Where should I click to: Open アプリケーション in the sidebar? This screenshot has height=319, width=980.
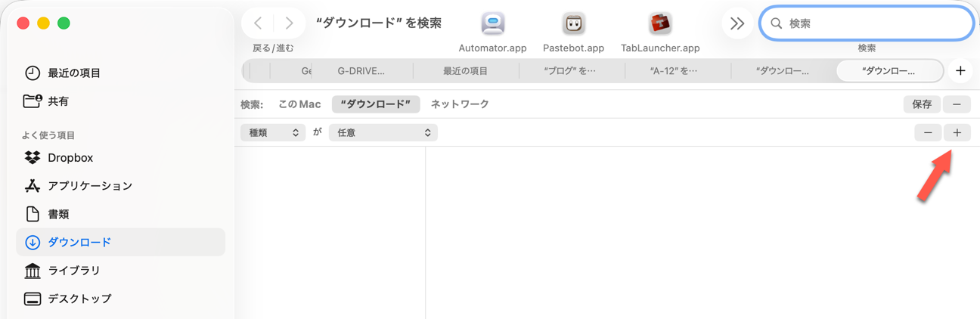pos(120,186)
